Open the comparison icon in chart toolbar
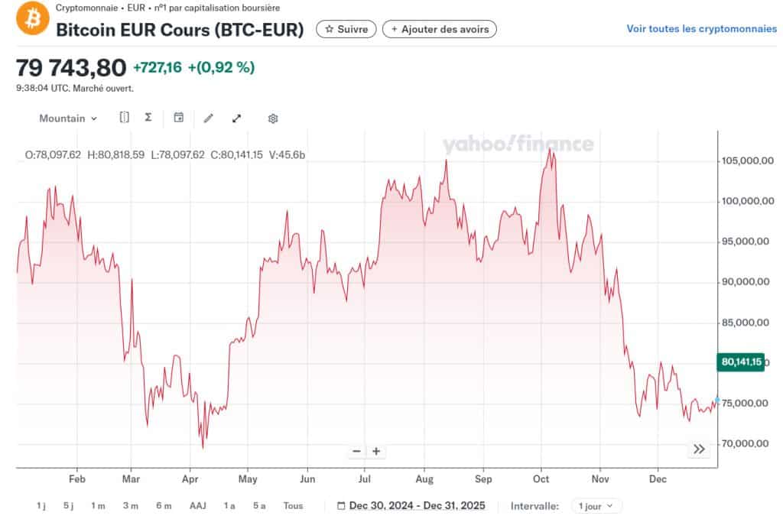The image size is (783, 532). pyautogui.click(x=125, y=118)
